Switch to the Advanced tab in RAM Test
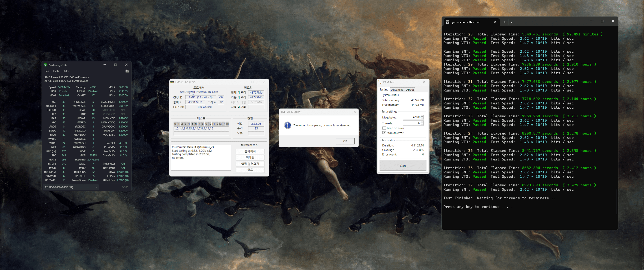Screen dimensions: 644x270 (x=397, y=90)
